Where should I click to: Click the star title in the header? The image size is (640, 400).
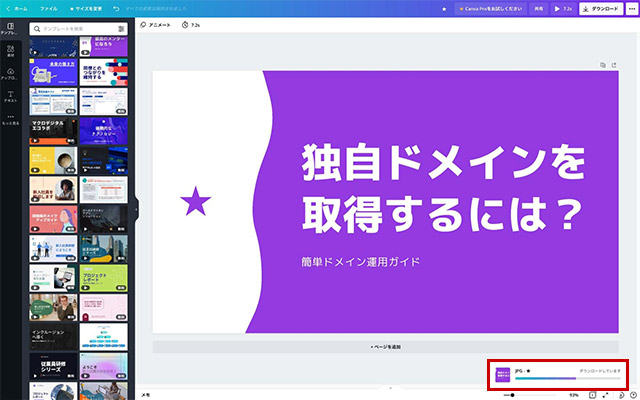click(444, 9)
